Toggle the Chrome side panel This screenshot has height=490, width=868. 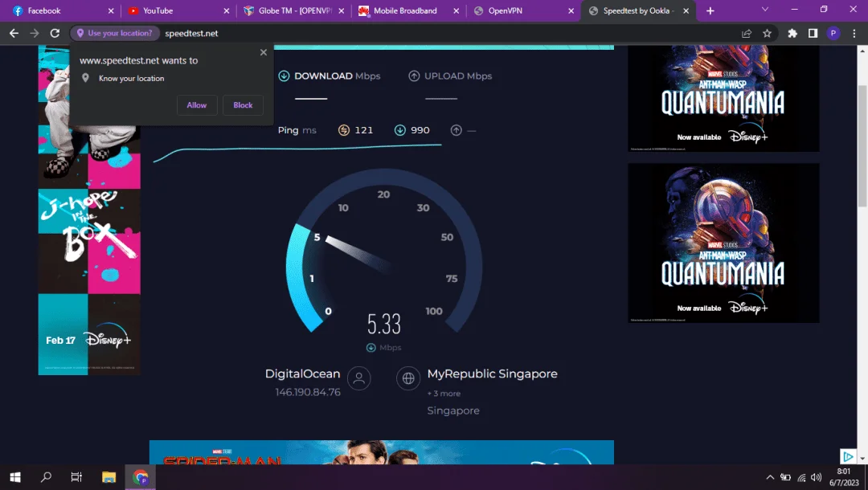tap(813, 33)
